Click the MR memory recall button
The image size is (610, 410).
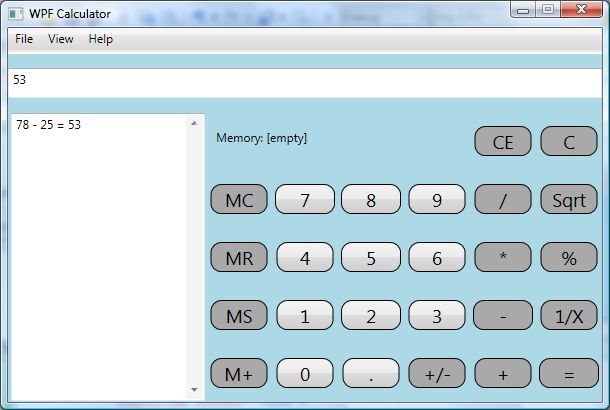(x=239, y=257)
